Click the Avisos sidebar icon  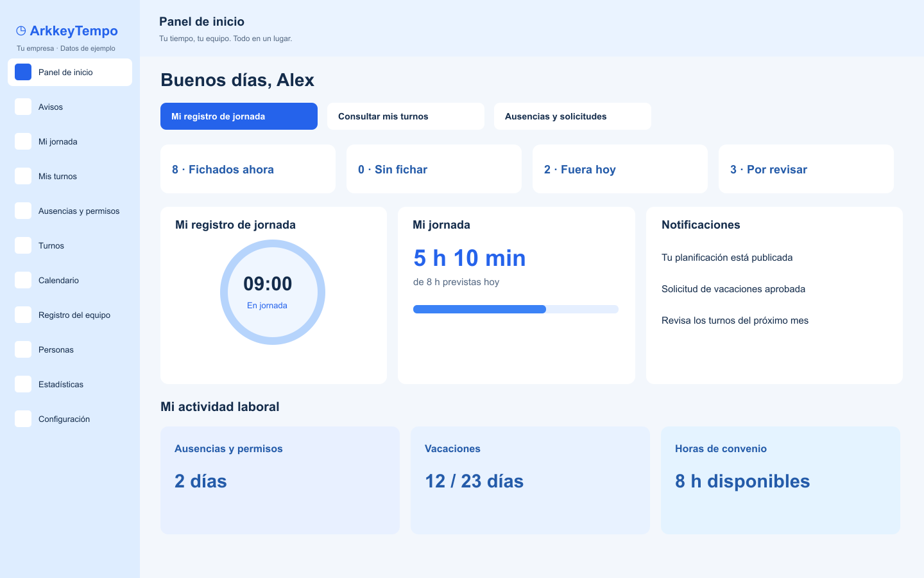click(23, 107)
